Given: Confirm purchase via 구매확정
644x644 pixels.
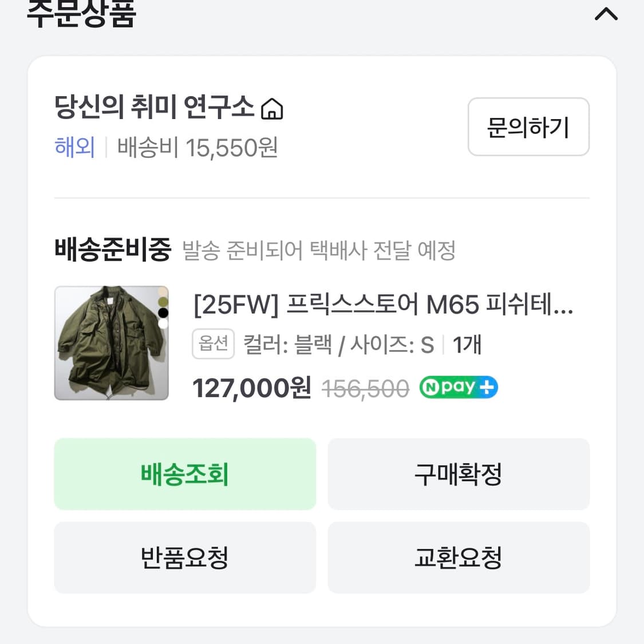Looking at the screenshot, I should [x=458, y=474].
